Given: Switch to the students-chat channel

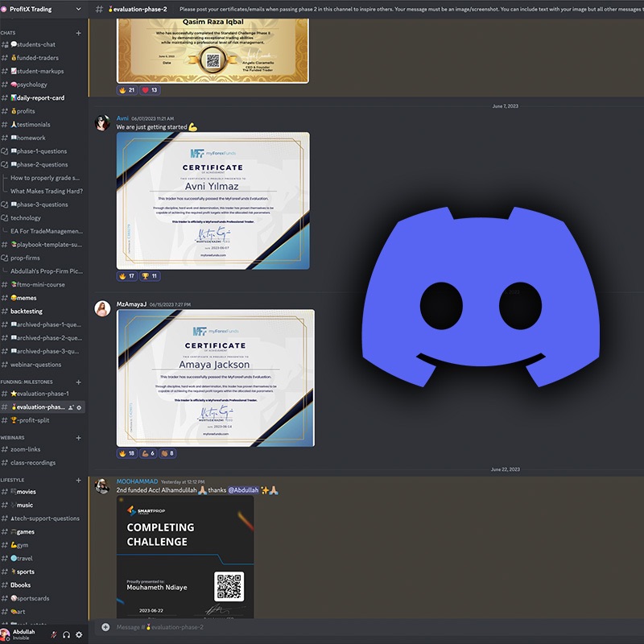Looking at the screenshot, I should pos(36,45).
